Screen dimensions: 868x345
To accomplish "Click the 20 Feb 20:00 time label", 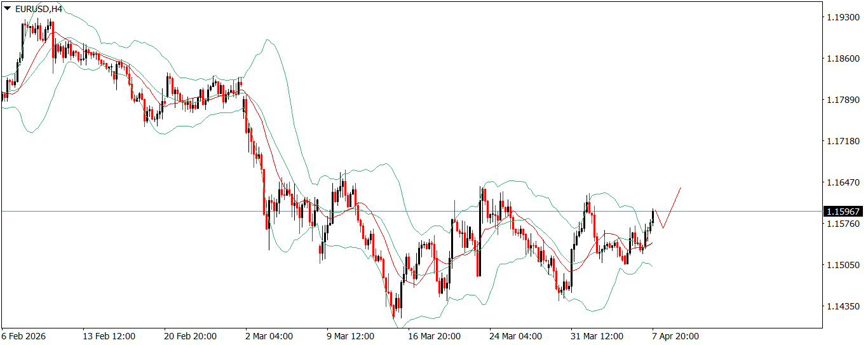I will 190,336.
